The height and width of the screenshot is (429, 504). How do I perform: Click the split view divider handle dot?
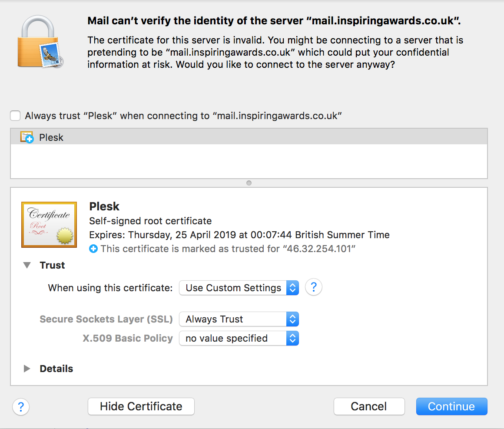pyautogui.click(x=249, y=183)
